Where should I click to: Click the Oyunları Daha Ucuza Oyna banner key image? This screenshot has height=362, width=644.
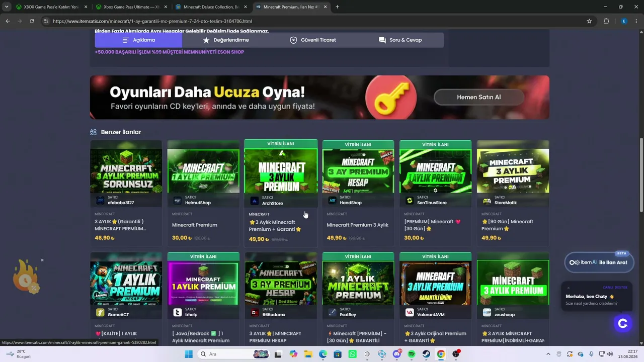[391, 98]
